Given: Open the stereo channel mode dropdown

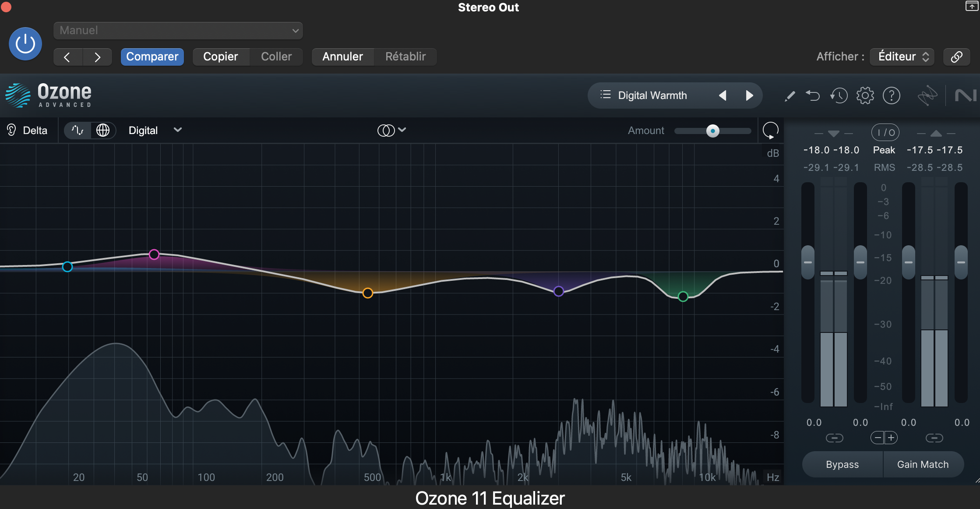Looking at the screenshot, I should click(x=392, y=130).
